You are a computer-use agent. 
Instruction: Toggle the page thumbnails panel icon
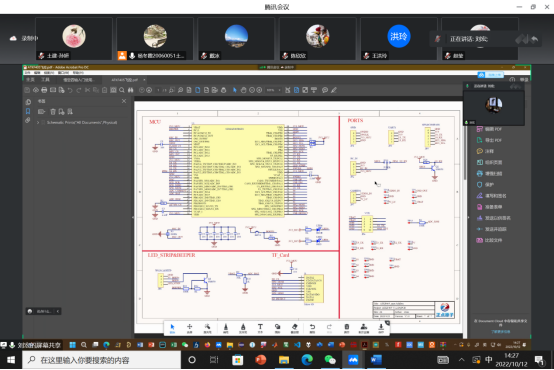(28, 102)
